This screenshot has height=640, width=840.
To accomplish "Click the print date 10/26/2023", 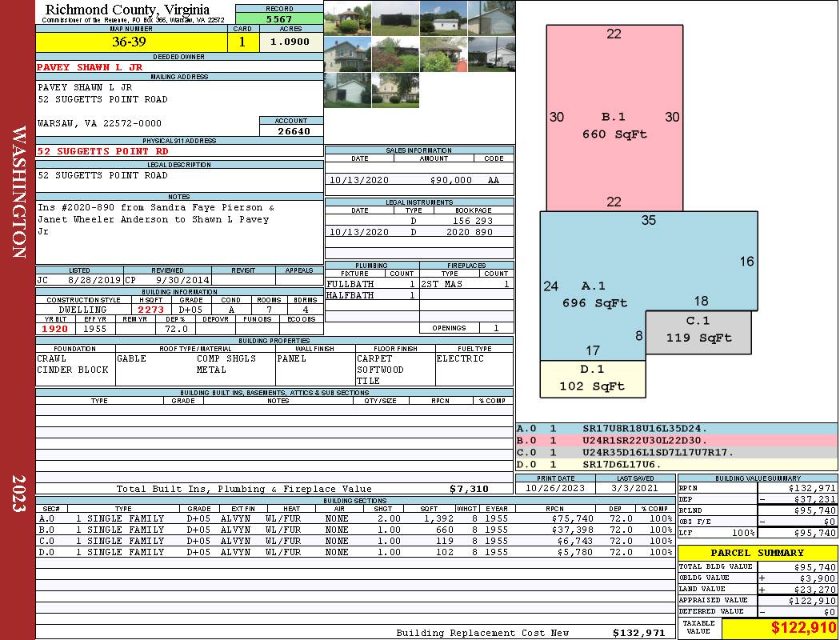I will [x=554, y=488].
